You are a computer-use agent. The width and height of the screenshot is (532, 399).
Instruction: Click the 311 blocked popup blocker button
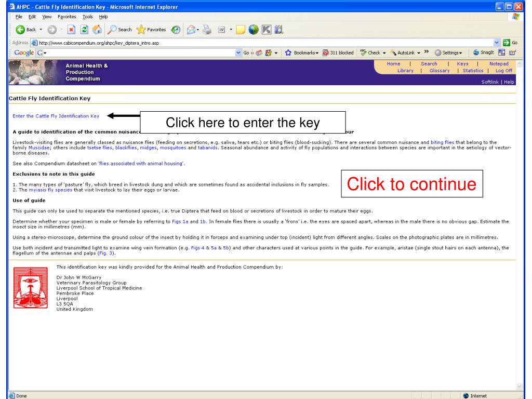(x=338, y=52)
